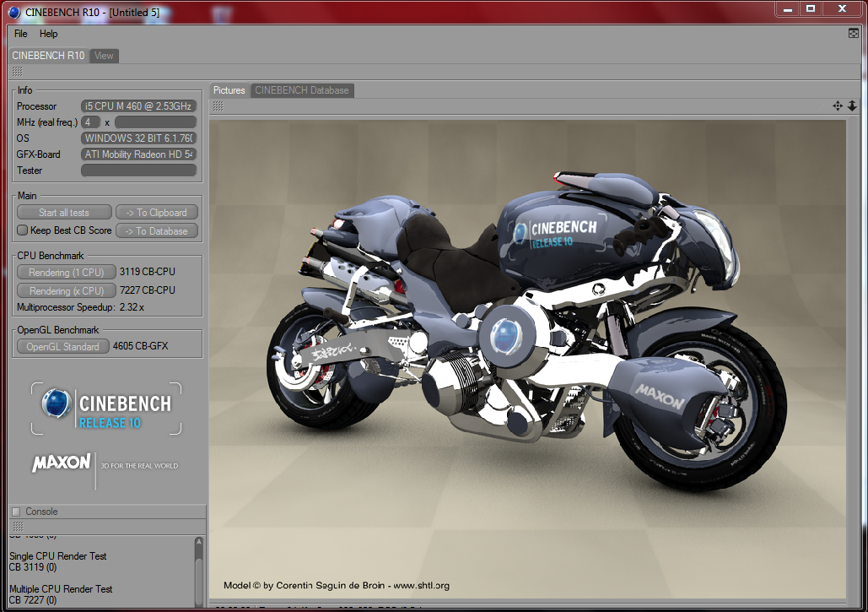868x612 pixels.
Task: Toggle the Console checkbox
Action: pos(16,512)
